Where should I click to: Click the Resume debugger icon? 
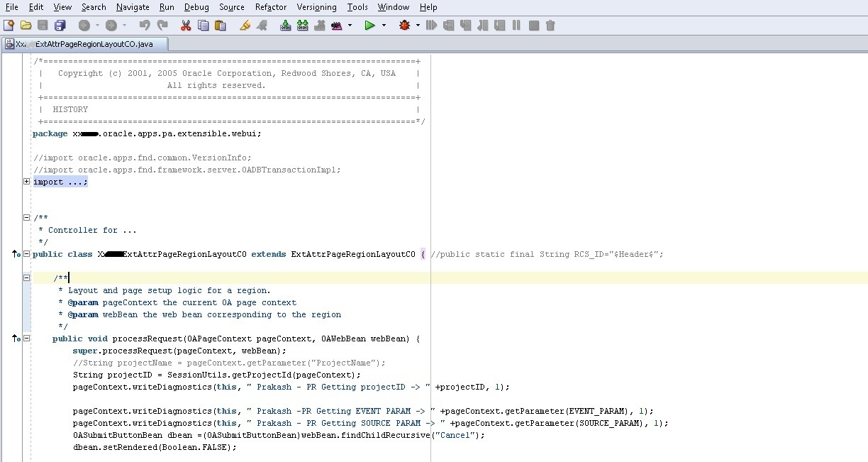[430, 26]
